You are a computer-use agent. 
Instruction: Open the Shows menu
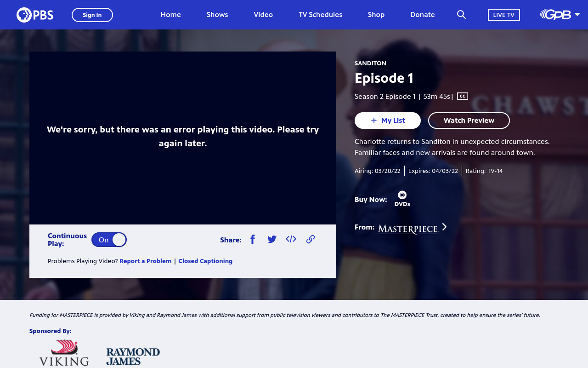217,15
